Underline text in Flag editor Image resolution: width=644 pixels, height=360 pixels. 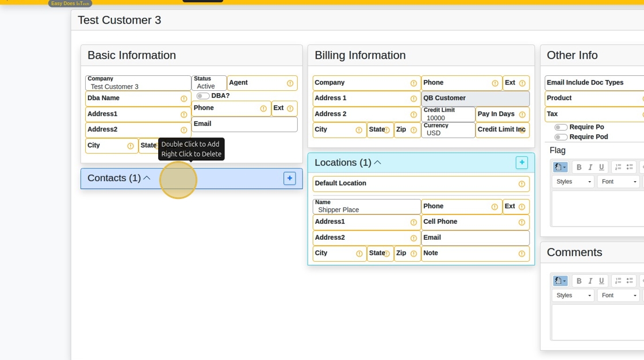point(601,167)
